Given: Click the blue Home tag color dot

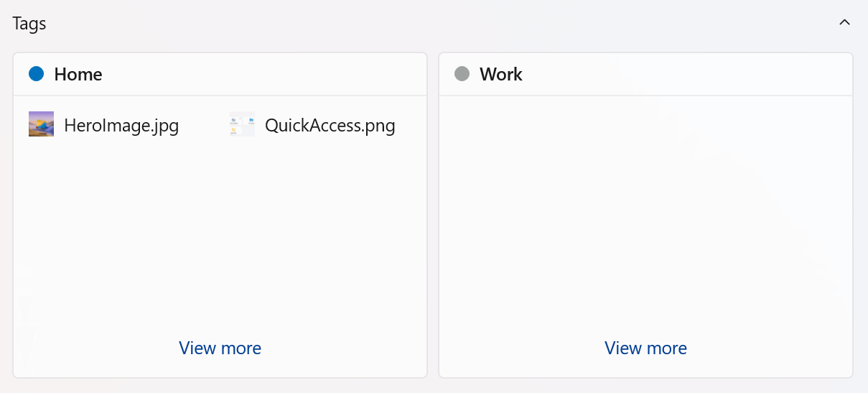Looking at the screenshot, I should point(37,74).
